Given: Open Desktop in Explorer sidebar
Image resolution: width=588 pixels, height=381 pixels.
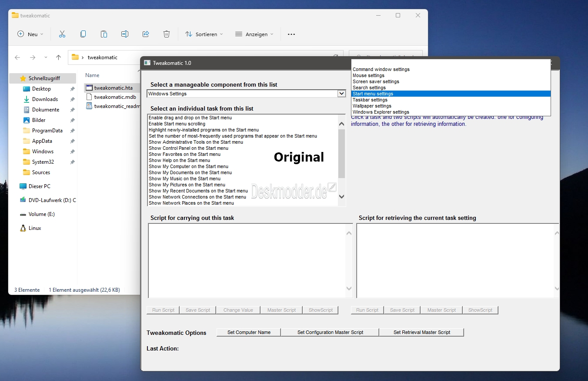Looking at the screenshot, I should click(x=42, y=89).
